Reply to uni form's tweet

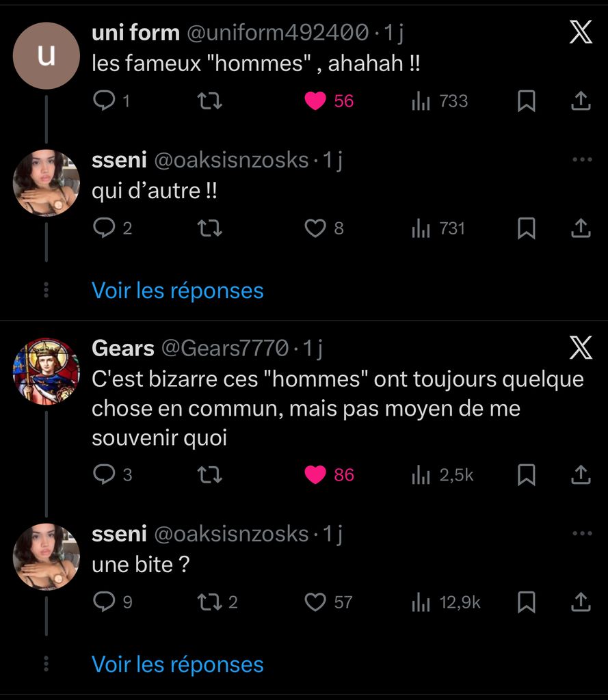point(104,101)
